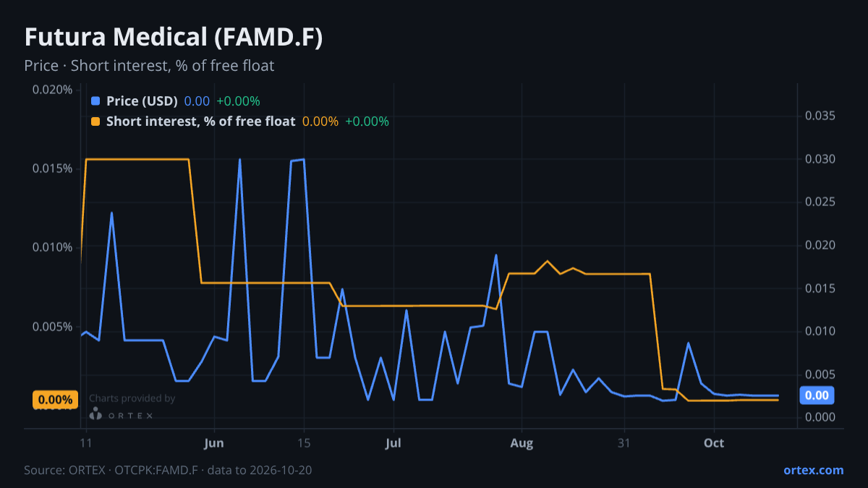Click the Oct date axis label
Viewport: 868px width, 488px height.
pos(714,443)
